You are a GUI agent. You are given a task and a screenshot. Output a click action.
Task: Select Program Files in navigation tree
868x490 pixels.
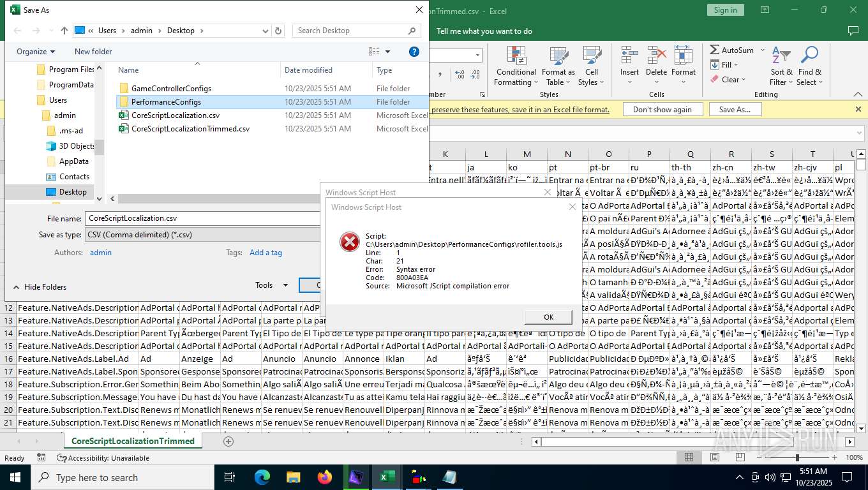click(66, 70)
